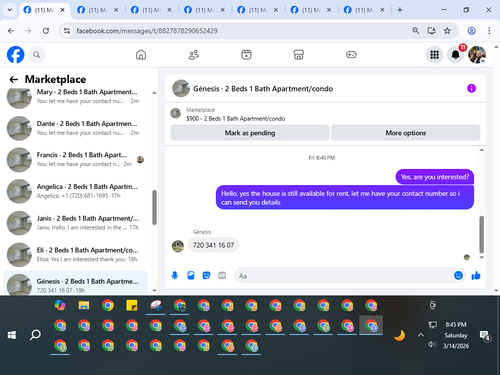Open the account profile picture menu
Screen dimensions: 500x375
tap(477, 55)
